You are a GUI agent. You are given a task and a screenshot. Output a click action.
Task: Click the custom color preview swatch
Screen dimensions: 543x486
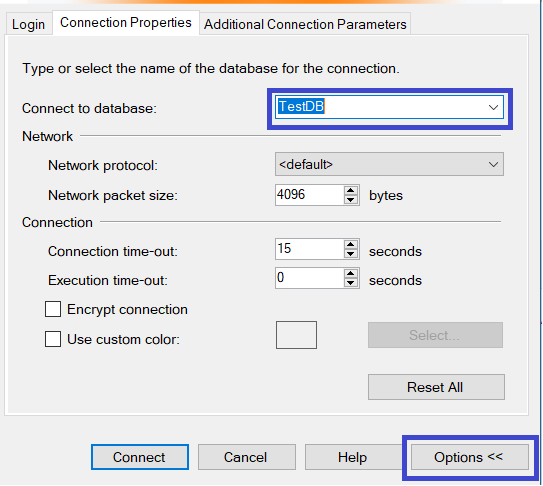point(296,335)
